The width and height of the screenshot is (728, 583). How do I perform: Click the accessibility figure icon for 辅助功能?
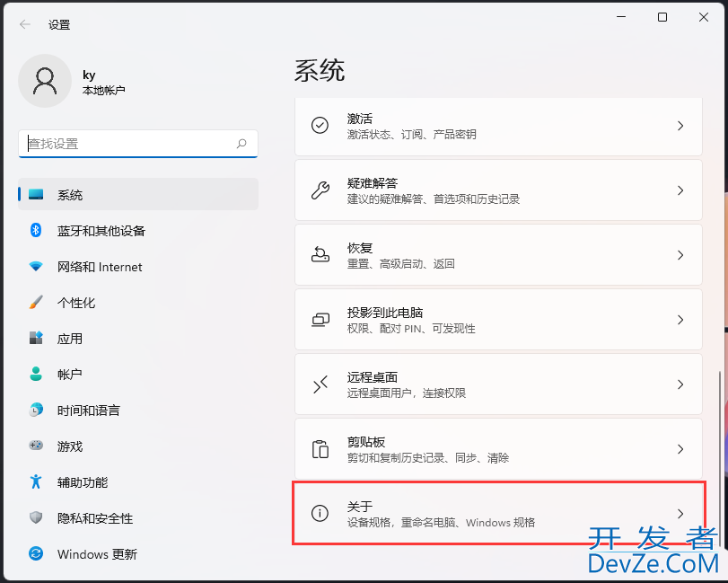(x=36, y=481)
